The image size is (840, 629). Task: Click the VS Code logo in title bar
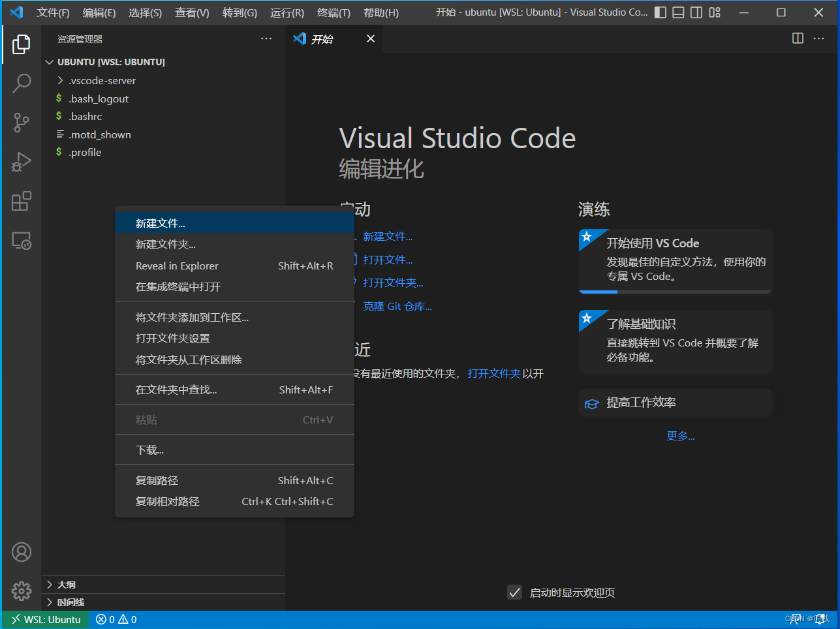tap(16, 12)
